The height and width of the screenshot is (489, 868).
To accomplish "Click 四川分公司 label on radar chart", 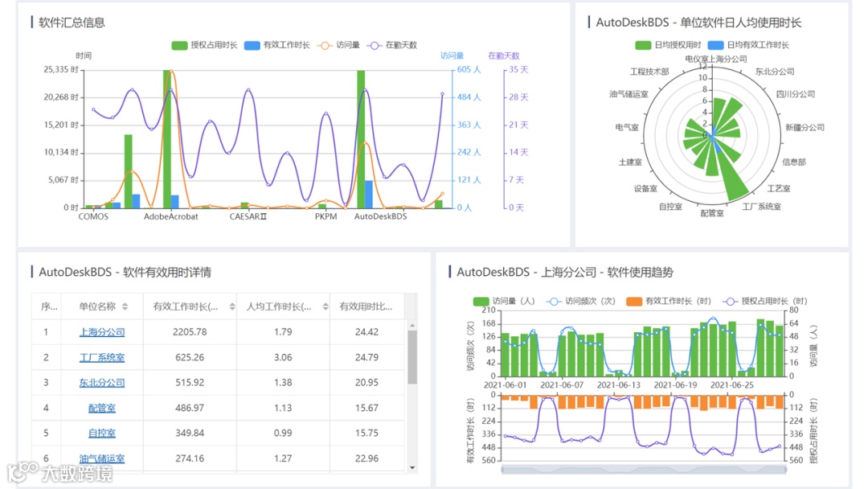I will [x=796, y=94].
